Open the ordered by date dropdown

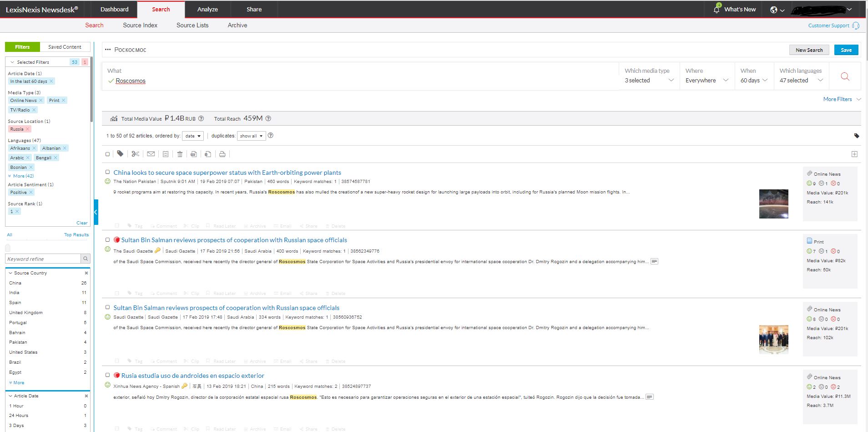point(192,136)
